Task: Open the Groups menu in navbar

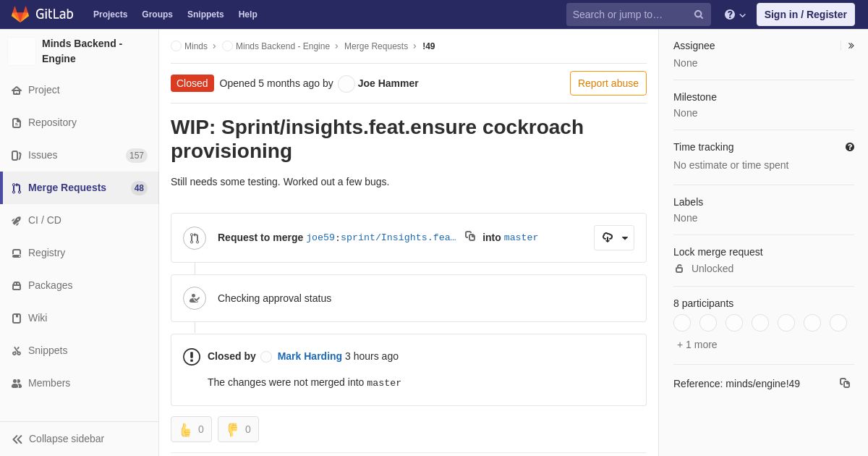Action: point(157,14)
